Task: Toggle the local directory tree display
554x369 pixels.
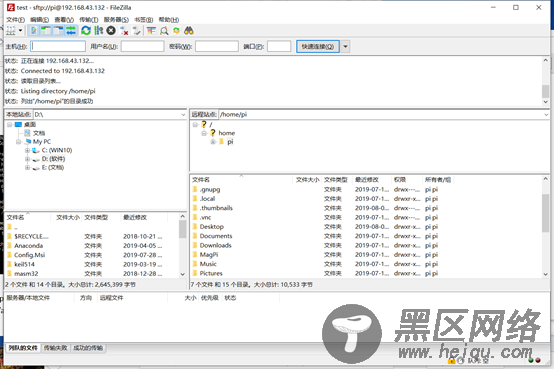Action: point(46,31)
